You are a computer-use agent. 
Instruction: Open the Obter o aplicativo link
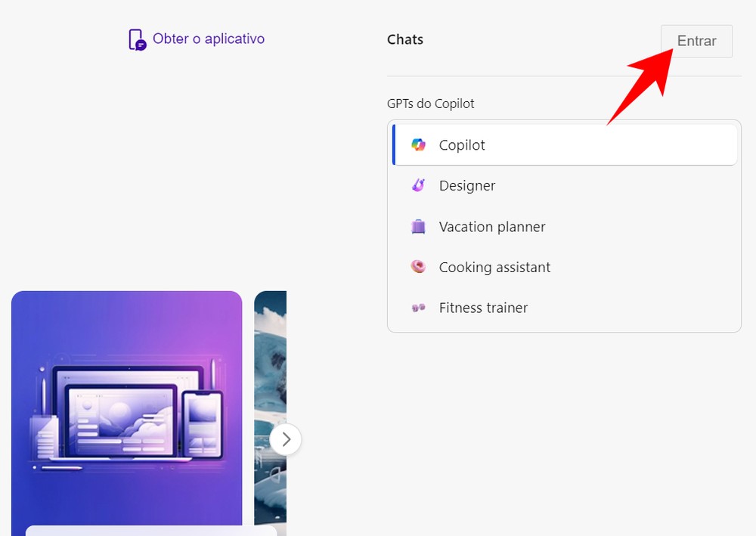[208, 39]
